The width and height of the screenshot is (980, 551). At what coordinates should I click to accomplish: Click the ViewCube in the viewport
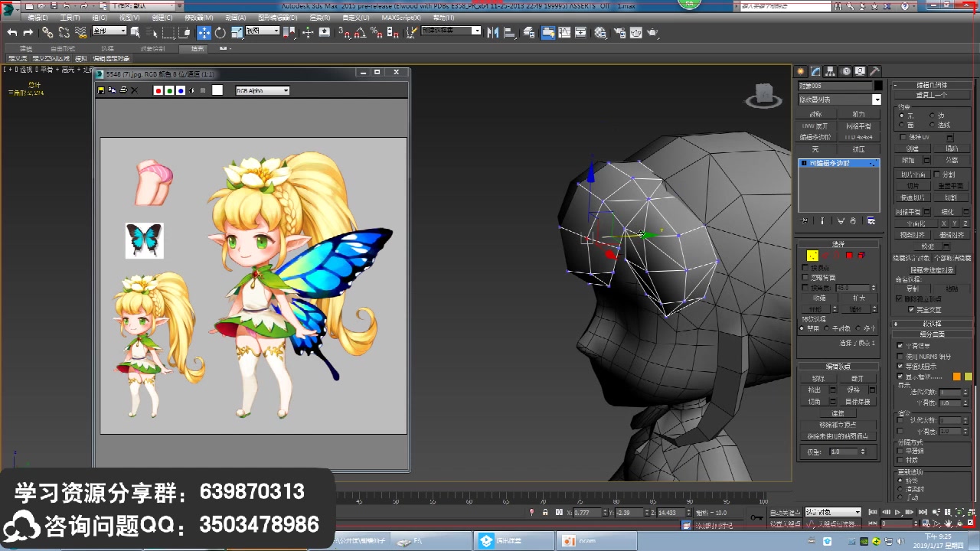point(763,94)
